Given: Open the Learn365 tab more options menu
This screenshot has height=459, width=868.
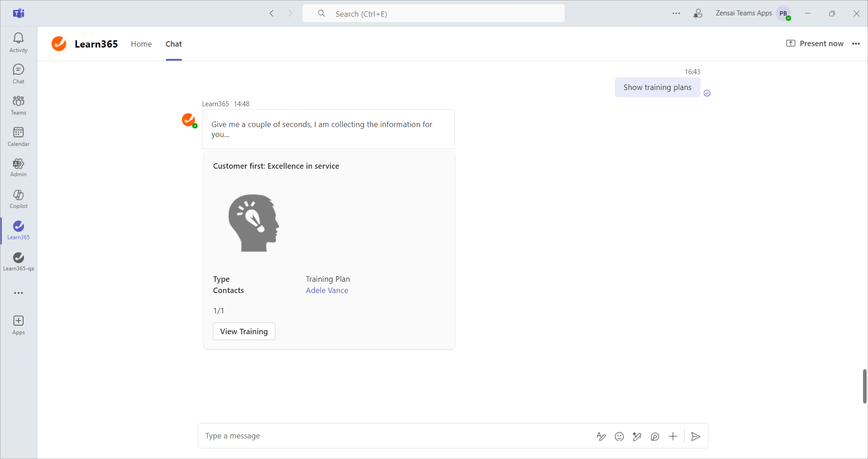Looking at the screenshot, I should [x=856, y=44].
